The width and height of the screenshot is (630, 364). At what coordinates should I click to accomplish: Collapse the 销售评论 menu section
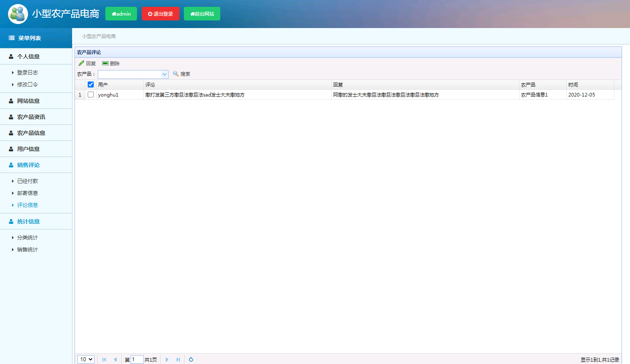36,165
